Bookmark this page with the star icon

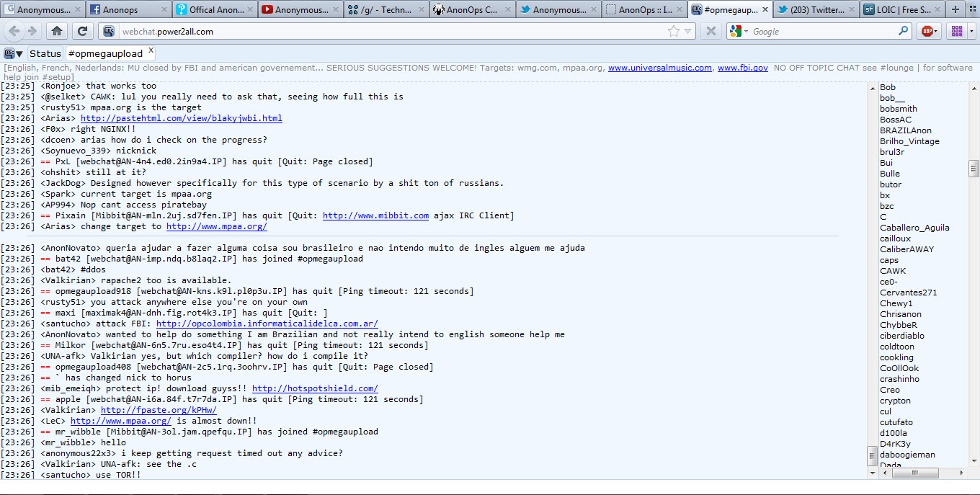click(674, 32)
